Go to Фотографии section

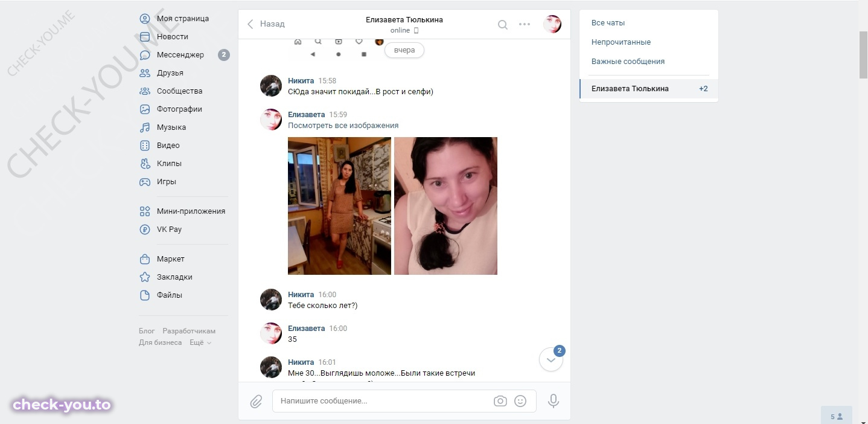[179, 109]
